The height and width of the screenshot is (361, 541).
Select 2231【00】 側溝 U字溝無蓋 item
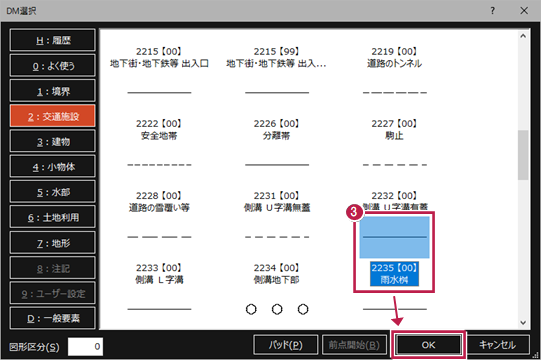[x=276, y=202]
